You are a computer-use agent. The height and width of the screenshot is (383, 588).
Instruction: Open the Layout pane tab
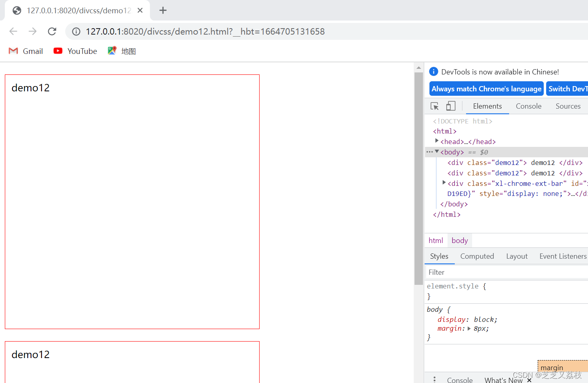coord(517,256)
